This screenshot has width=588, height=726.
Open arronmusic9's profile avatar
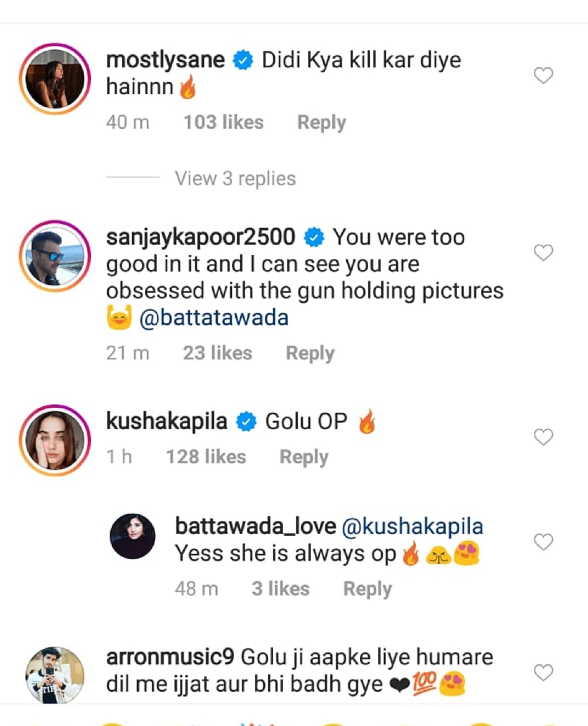click(55, 676)
